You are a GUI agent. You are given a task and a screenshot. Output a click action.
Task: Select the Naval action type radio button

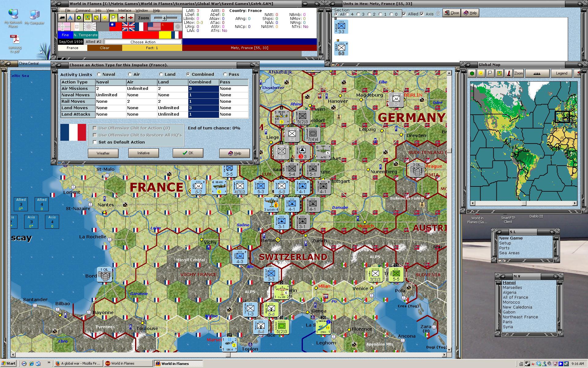(99, 74)
